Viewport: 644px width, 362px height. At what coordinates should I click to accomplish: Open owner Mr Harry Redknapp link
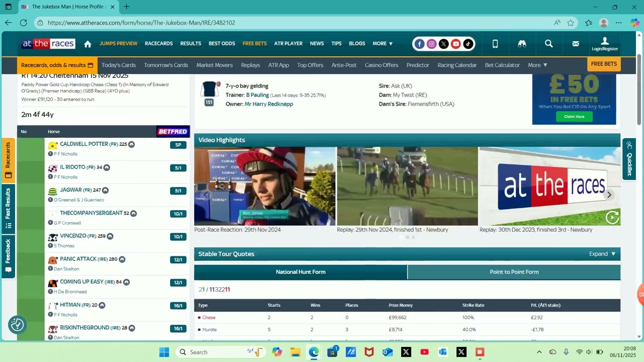click(269, 104)
